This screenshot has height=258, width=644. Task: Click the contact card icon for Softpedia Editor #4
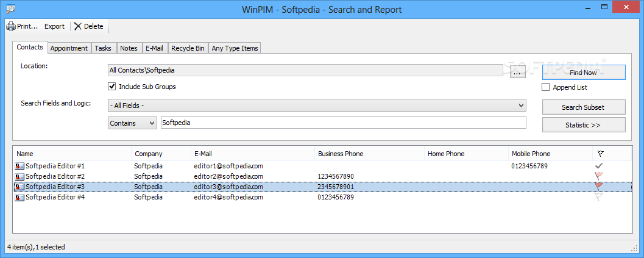pyautogui.click(x=19, y=198)
